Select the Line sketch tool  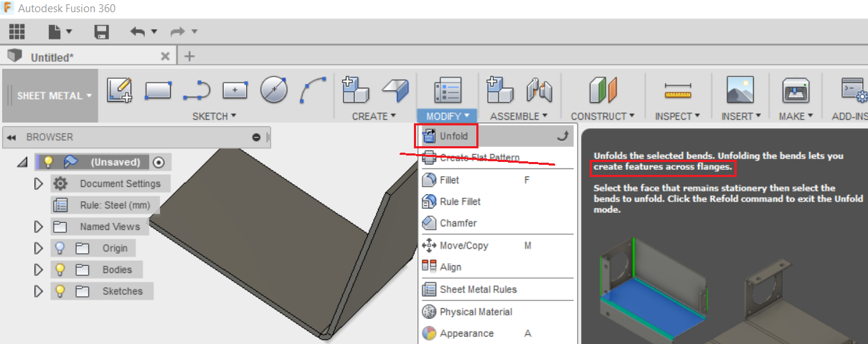tap(197, 90)
